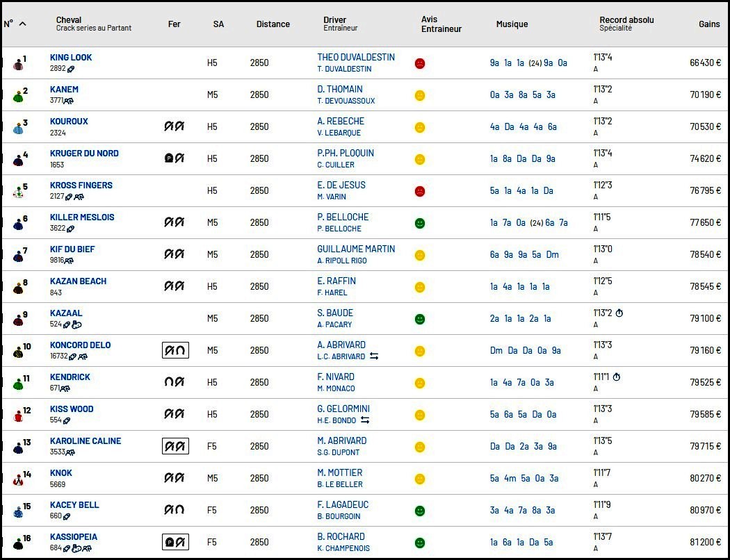Sort by the Distance column header
This screenshot has height=560, width=730.
(273, 24)
